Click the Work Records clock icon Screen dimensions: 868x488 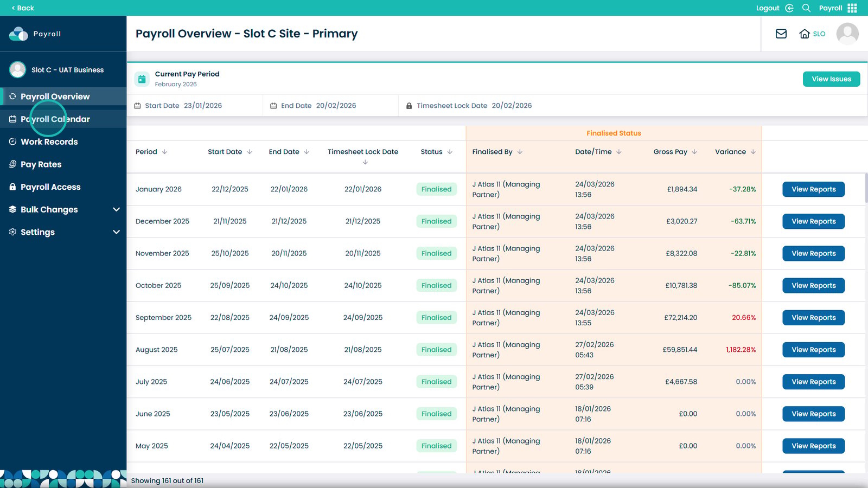click(12, 142)
